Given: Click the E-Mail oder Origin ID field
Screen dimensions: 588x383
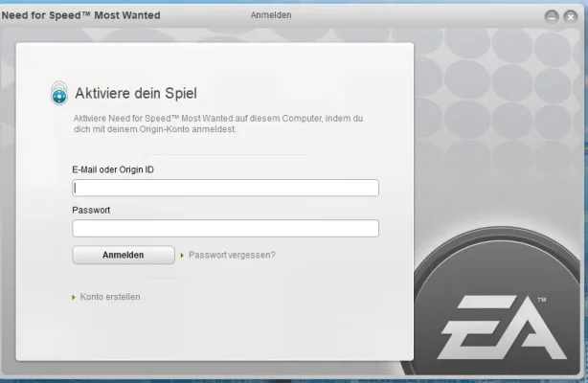Looking at the screenshot, I should click(x=225, y=188).
